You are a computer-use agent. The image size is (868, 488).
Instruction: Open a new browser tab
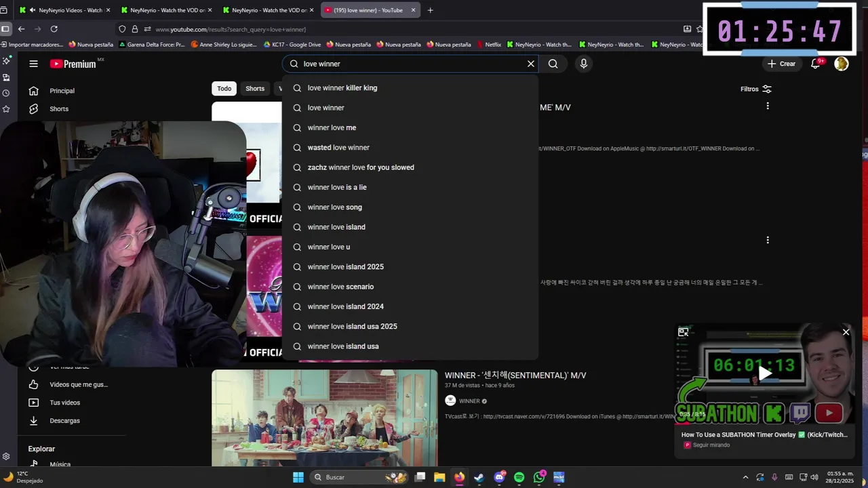430,10
